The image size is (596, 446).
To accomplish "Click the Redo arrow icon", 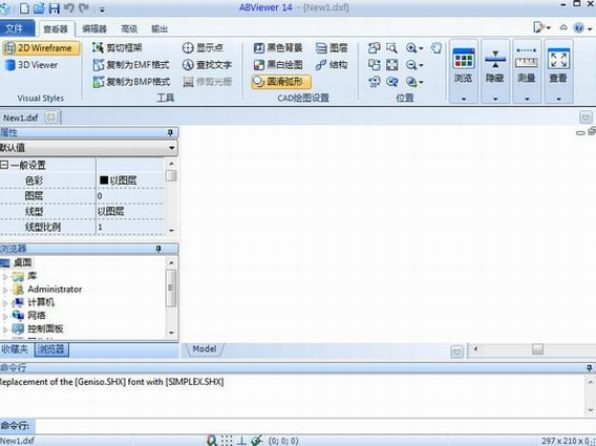I will tap(84, 8).
